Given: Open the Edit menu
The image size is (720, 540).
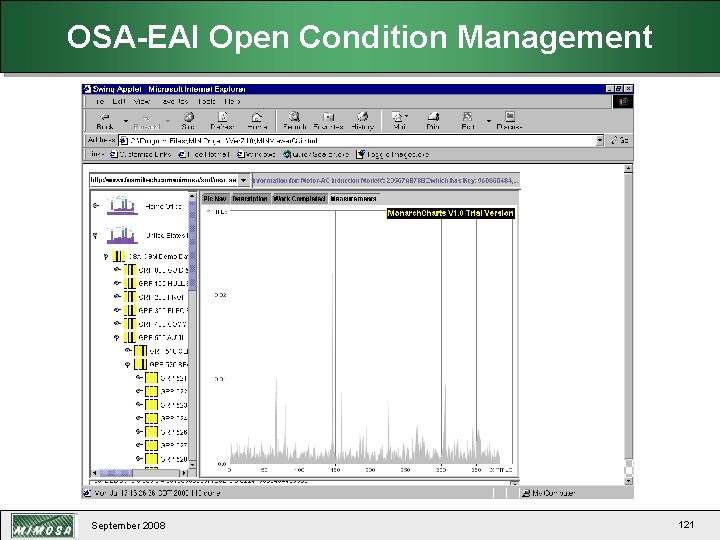Looking at the screenshot, I should (119, 101).
